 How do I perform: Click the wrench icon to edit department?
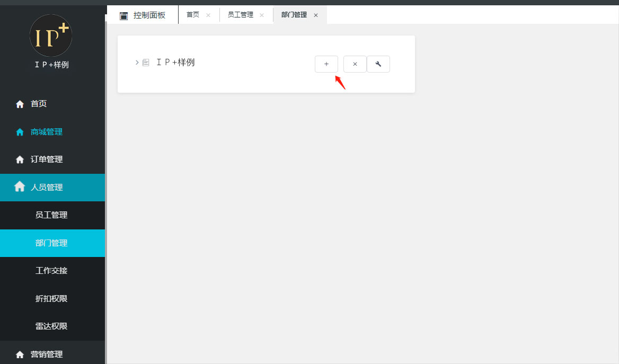378,64
